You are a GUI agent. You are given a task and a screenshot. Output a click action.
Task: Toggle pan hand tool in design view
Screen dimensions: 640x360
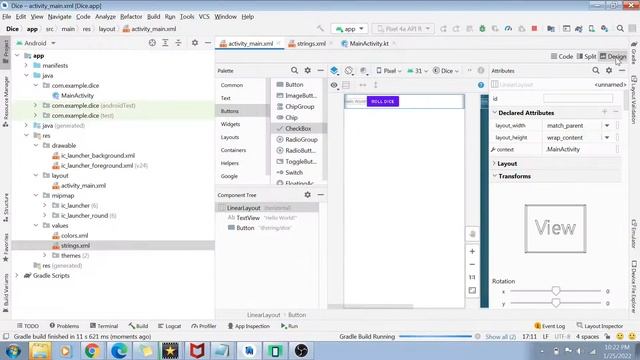pos(472,234)
